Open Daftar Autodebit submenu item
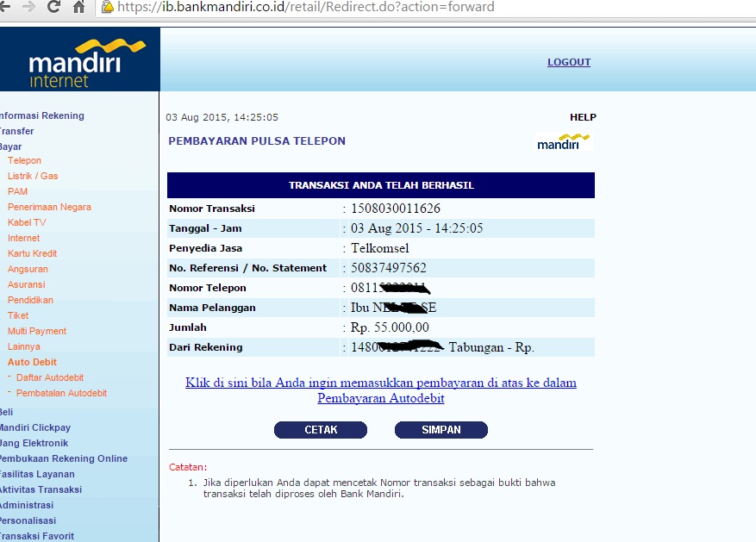The height and width of the screenshot is (542, 756). pyautogui.click(x=50, y=377)
